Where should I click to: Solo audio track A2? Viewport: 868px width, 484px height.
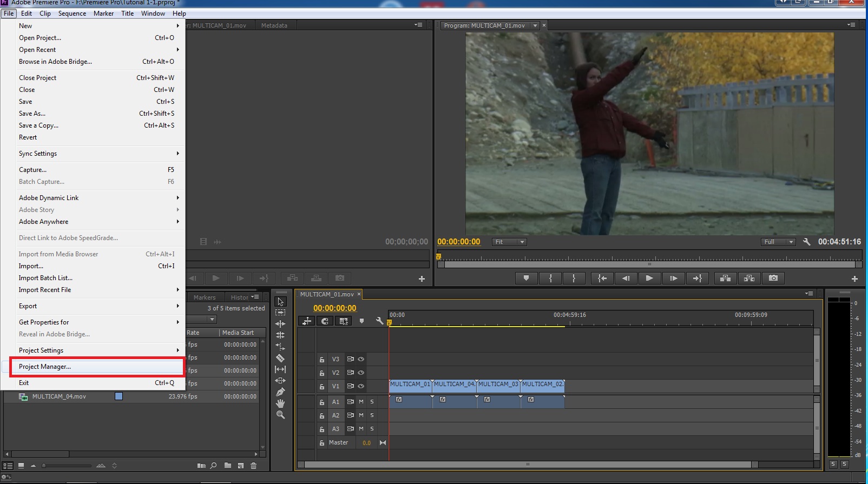point(372,415)
